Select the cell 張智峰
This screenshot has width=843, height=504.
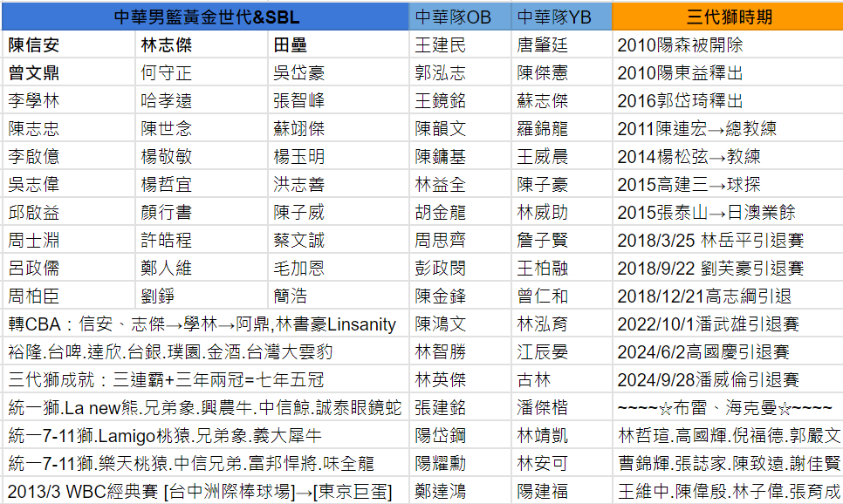339,100
